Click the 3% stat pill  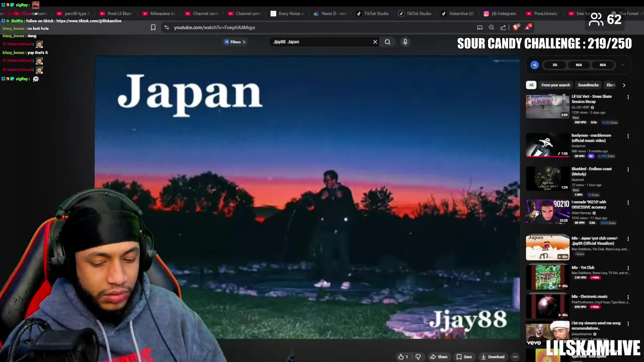coord(555,65)
